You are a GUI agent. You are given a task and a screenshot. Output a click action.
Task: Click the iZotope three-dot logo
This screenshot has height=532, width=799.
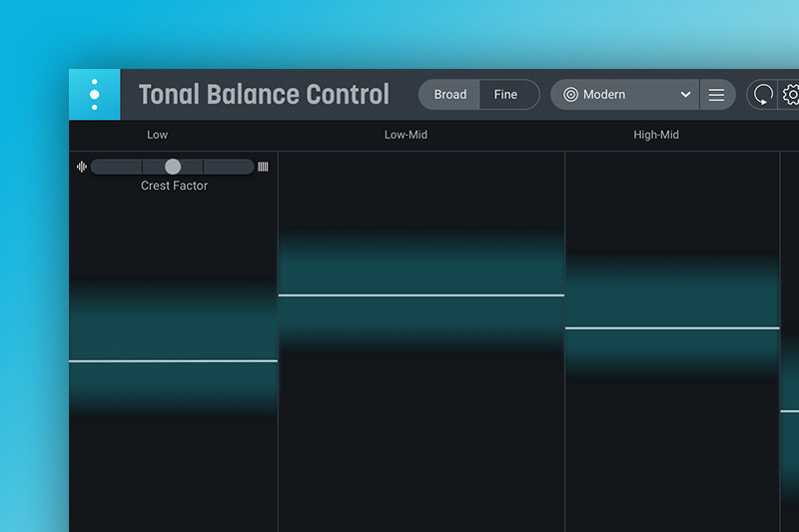(x=94, y=95)
